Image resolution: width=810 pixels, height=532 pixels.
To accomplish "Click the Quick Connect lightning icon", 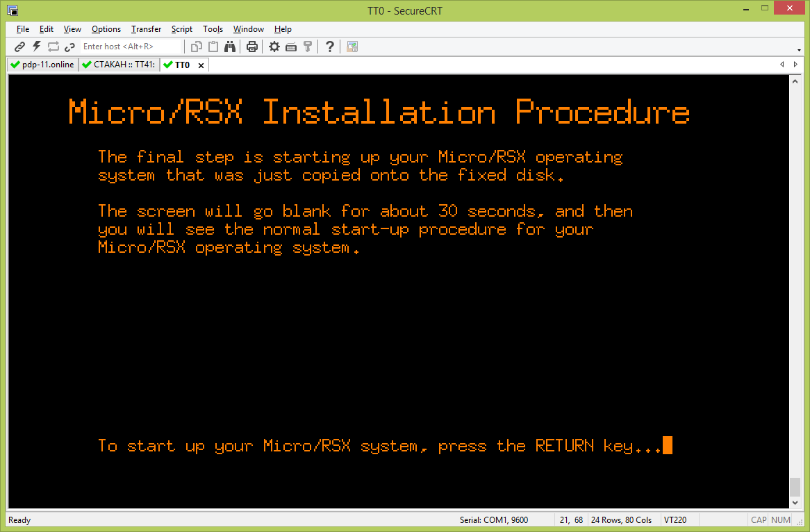I will click(37, 47).
